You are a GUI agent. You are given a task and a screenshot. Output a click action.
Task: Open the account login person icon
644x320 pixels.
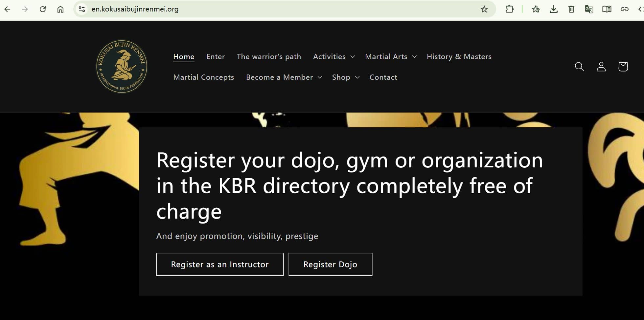601,67
